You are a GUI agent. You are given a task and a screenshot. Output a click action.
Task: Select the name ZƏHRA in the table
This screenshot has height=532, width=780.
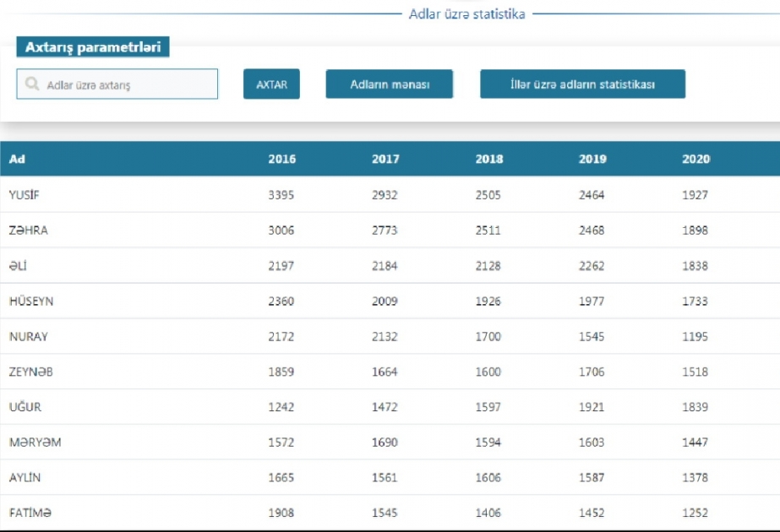29,231
